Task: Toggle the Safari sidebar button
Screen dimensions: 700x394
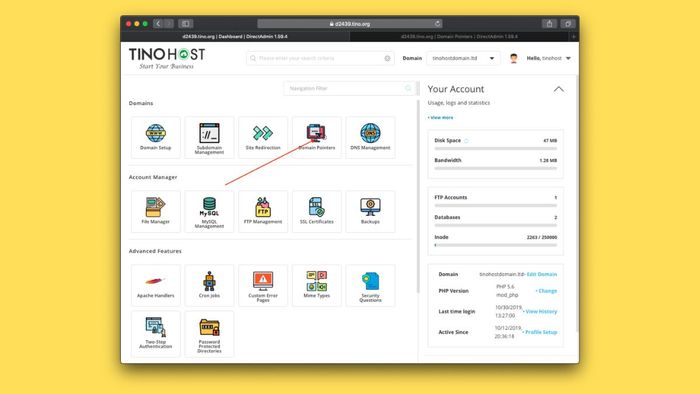Action: pos(186,24)
